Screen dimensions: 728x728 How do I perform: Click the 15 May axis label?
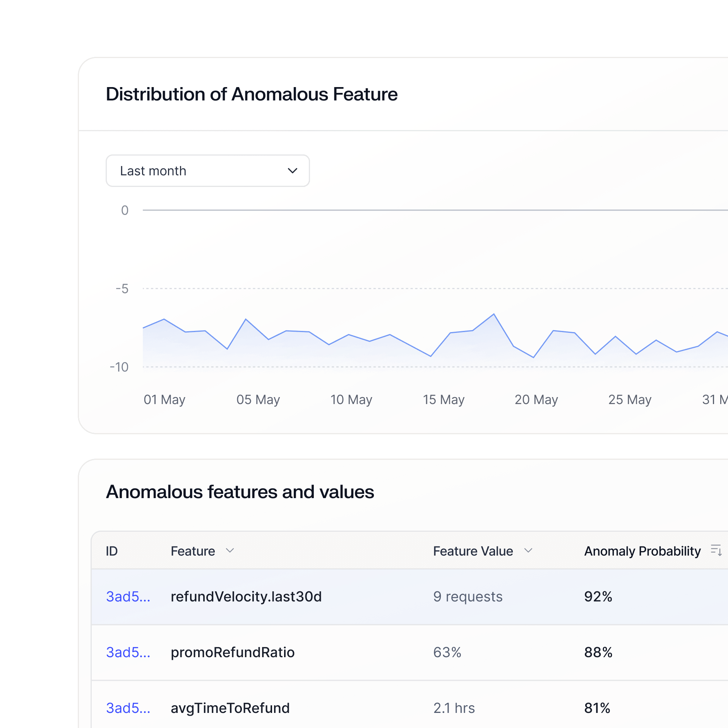coord(444,399)
